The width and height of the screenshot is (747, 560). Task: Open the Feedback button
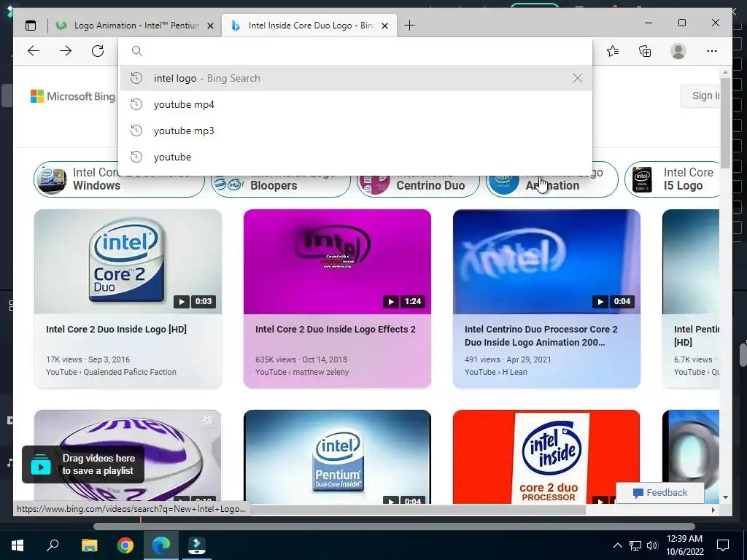(659, 493)
